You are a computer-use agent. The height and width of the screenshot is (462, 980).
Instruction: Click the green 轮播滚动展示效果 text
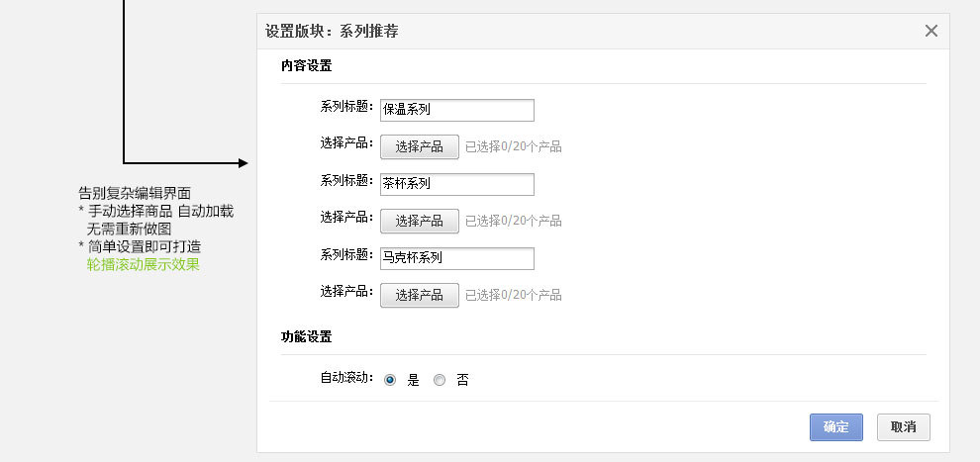(x=143, y=264)
